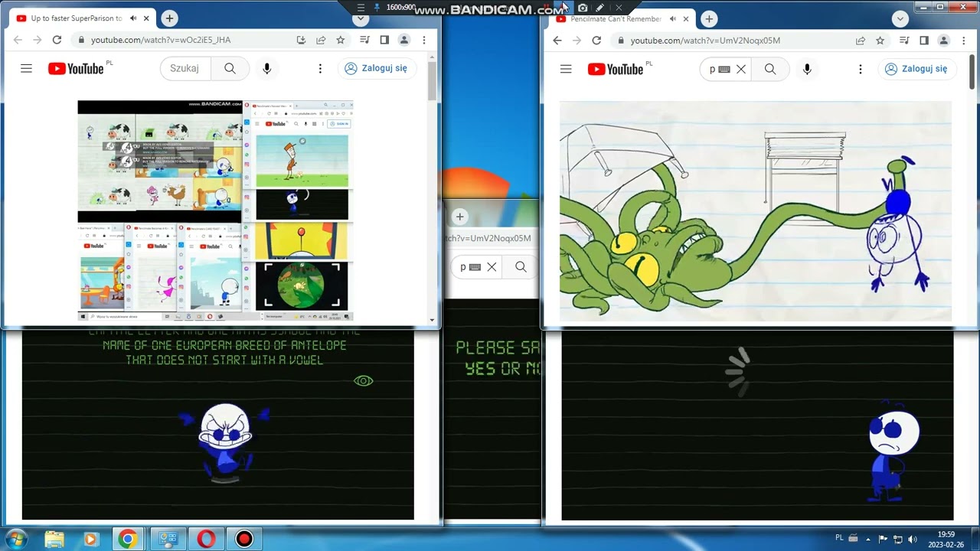Share this page icon in right Chrome
This screenshot has width=980, height=551.
coord(861,40)
